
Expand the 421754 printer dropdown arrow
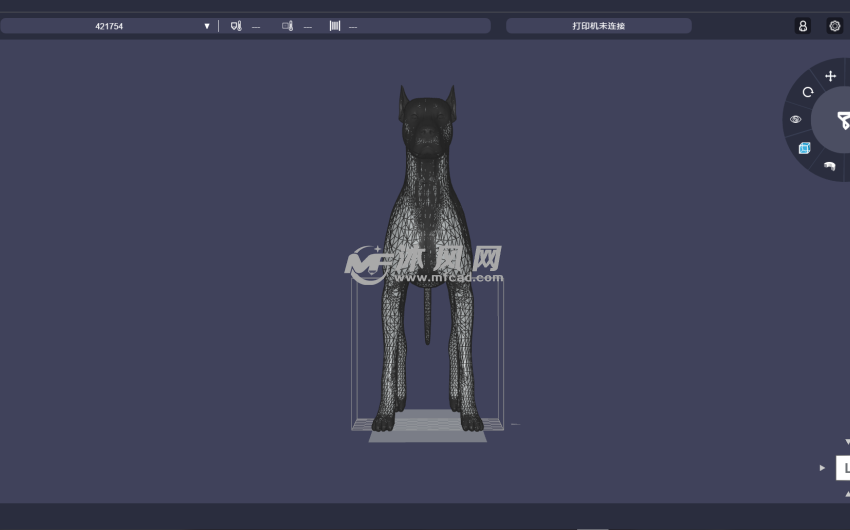coord(207,26)
